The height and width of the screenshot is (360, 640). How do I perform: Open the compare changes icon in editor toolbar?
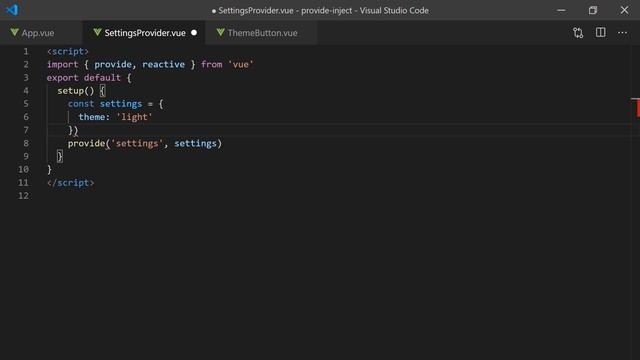(578, 33)
